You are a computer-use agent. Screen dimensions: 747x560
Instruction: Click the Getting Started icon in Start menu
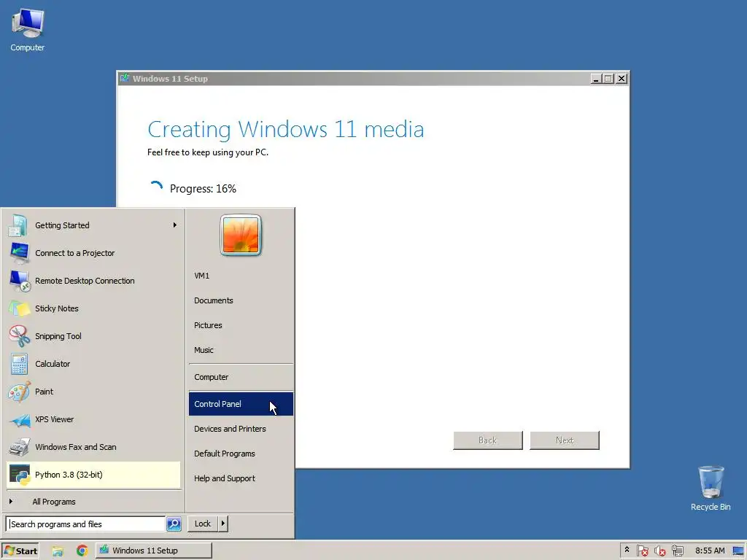(18, 225)
